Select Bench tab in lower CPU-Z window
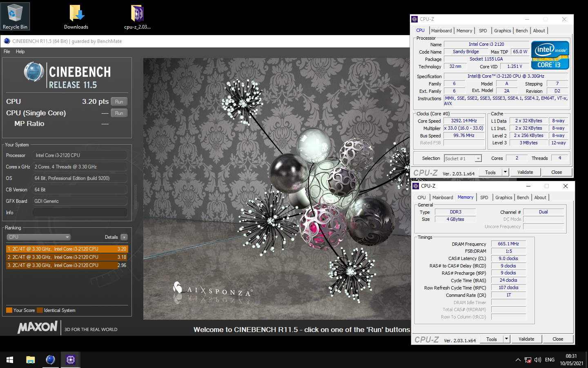Viewport: 588px width, 368px height. pos(523,197)
